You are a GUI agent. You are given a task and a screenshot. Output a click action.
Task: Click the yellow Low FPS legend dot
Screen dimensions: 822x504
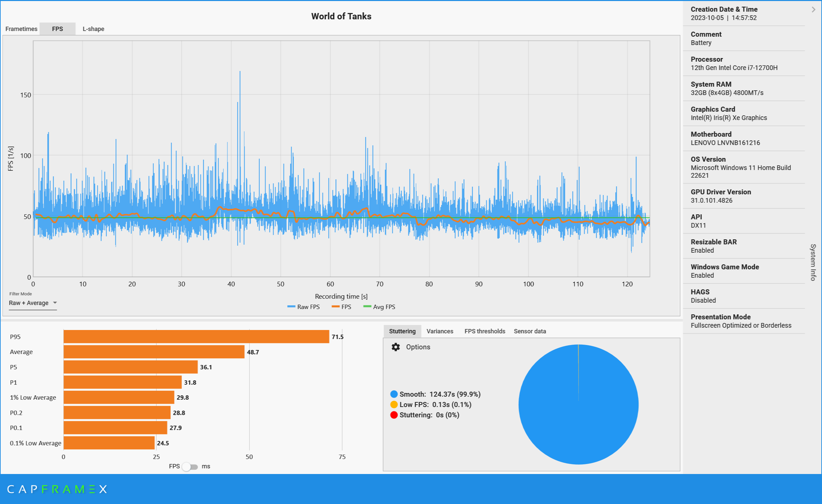[394, 404]
